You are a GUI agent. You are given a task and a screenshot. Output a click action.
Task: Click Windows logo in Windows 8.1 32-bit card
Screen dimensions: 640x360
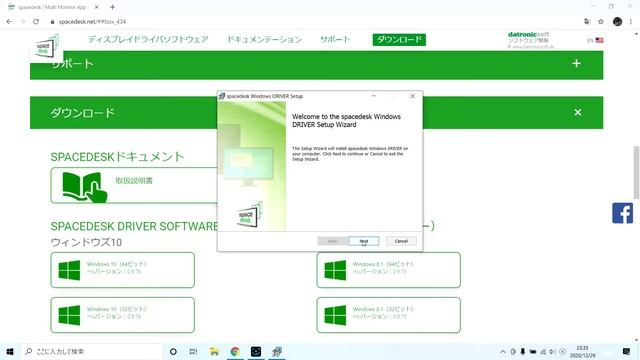click(335, 315)
